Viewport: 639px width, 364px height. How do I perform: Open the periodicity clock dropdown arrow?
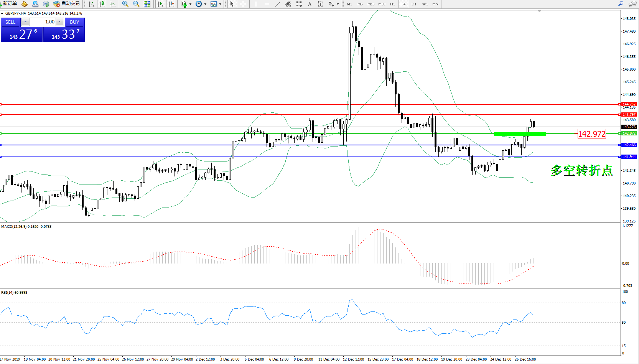coord(205,4)
